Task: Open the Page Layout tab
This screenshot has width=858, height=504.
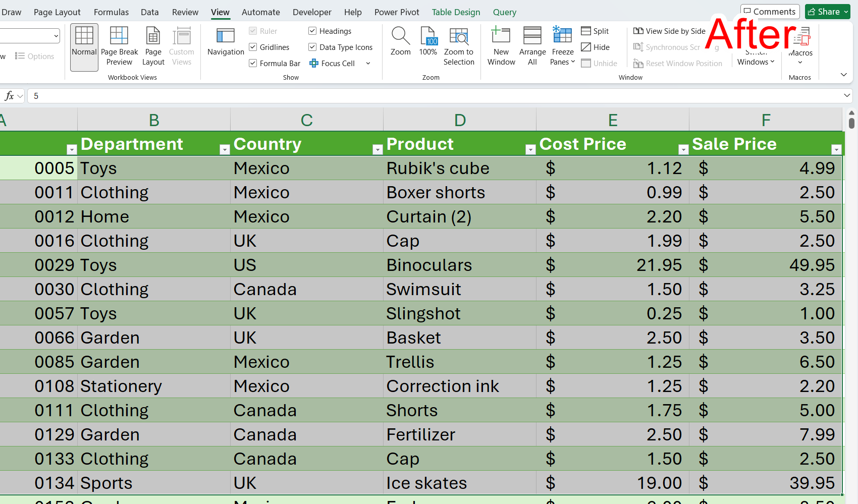Action: coord(57,12)
